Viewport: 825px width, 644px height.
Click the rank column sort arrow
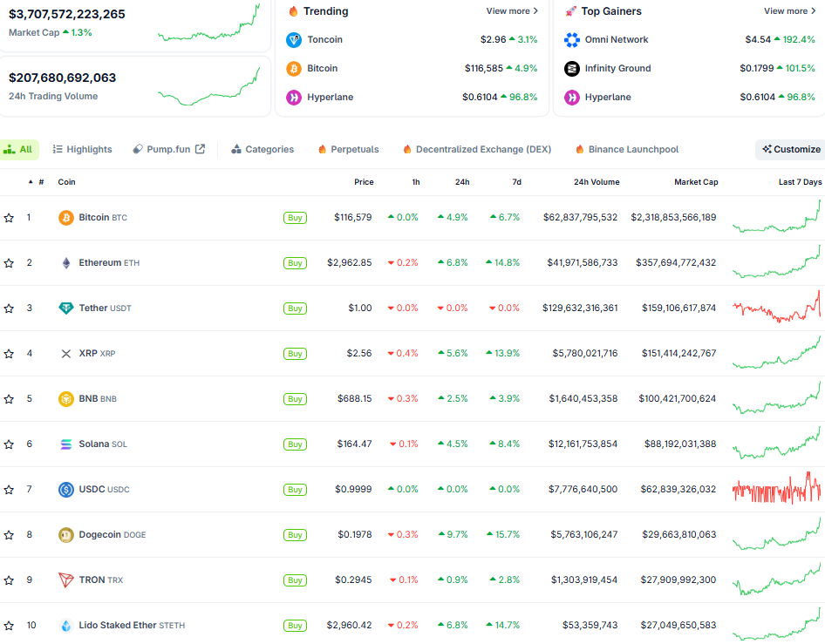point(30,182)
